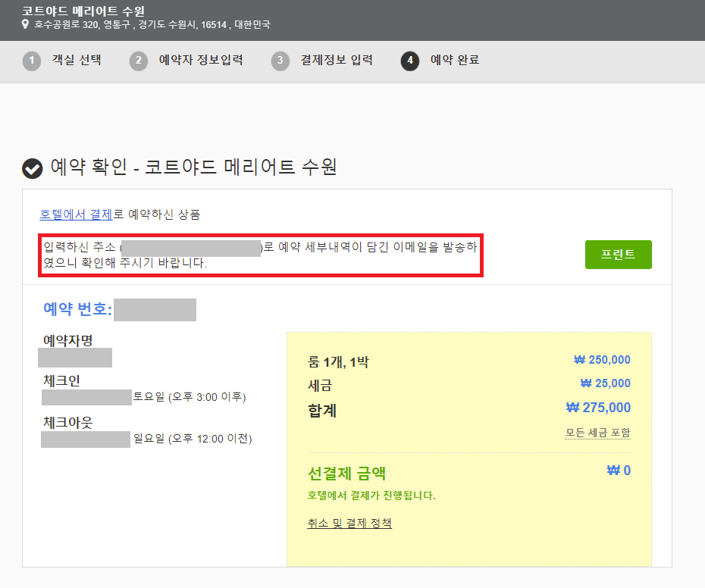The image size is (705, 588).
Task: Click step 4 active circle icon
Action: click(410, 61)
